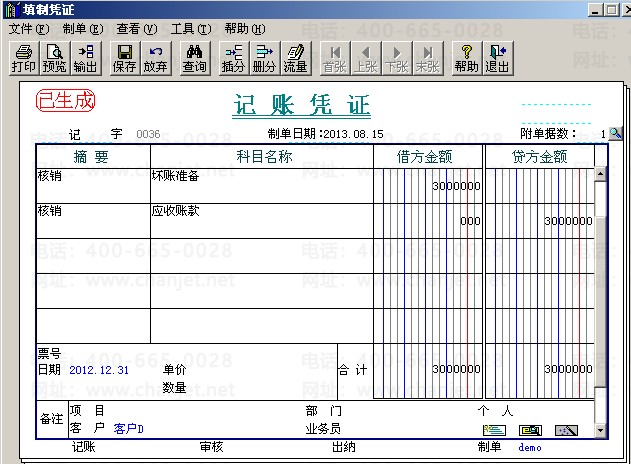Viewport: 631px width, 464px height.
Task: Open the 工具(T) menu
Action: pos(191,29)
